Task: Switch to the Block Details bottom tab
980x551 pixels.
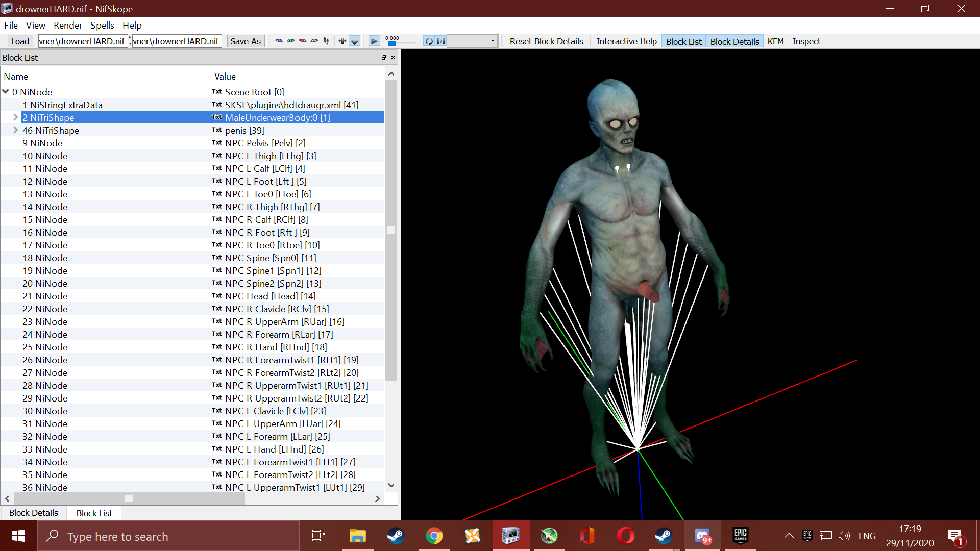Action: click(x=34, y=513)
